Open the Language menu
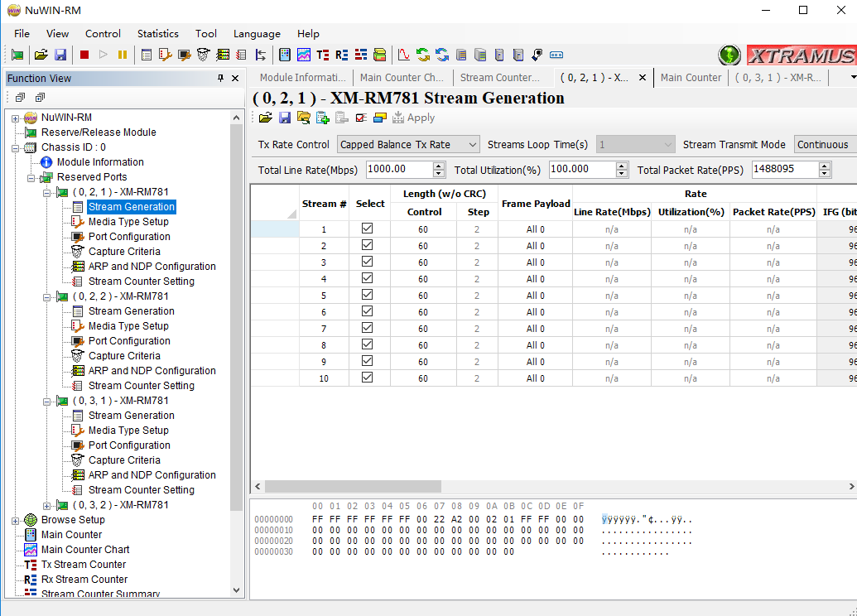The image size is (857, 616). tap(257, 34)
